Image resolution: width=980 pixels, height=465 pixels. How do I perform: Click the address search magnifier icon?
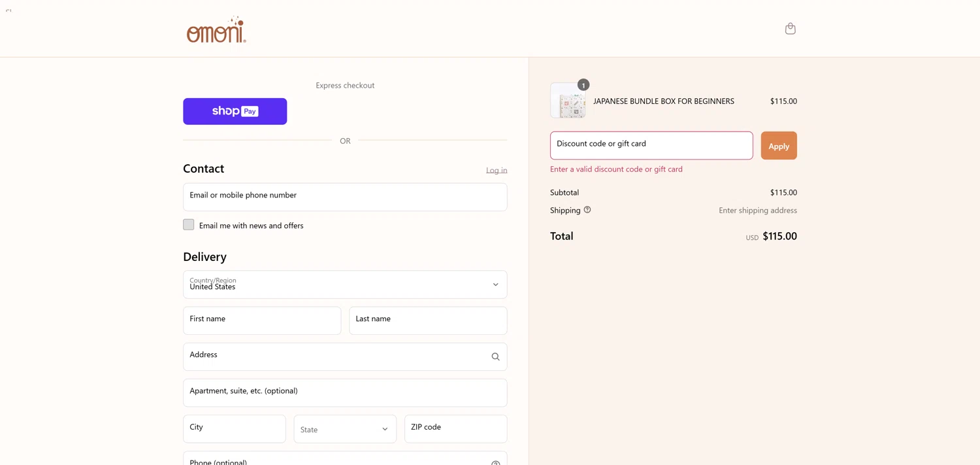click(495, 356)
